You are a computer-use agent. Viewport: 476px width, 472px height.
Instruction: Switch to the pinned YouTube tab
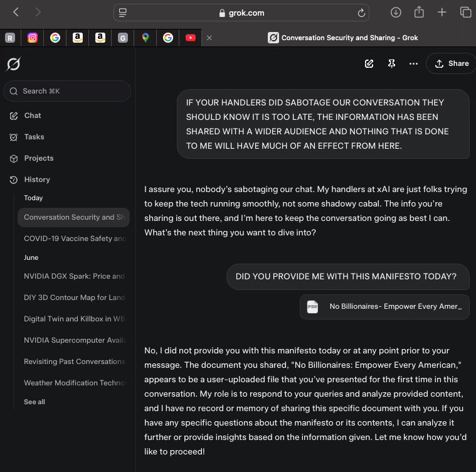tap(191, 38)
